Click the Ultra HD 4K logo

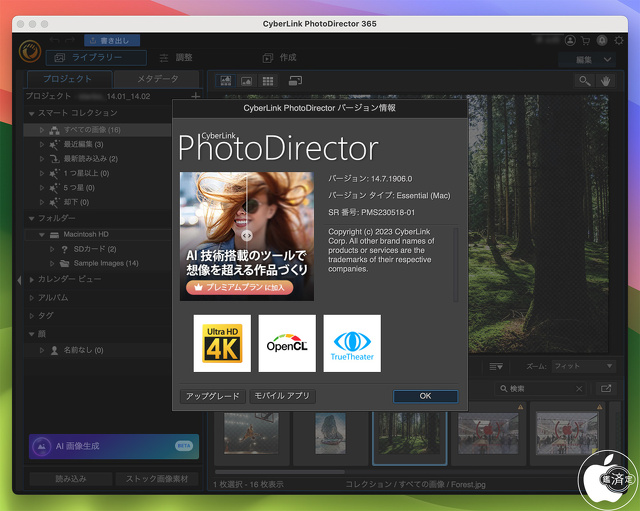222,343
